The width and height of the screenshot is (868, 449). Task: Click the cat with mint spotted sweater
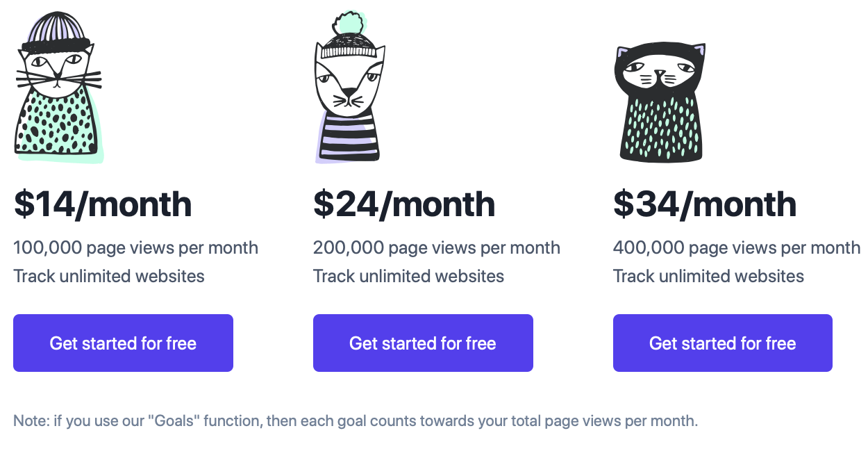click(59, 88)
